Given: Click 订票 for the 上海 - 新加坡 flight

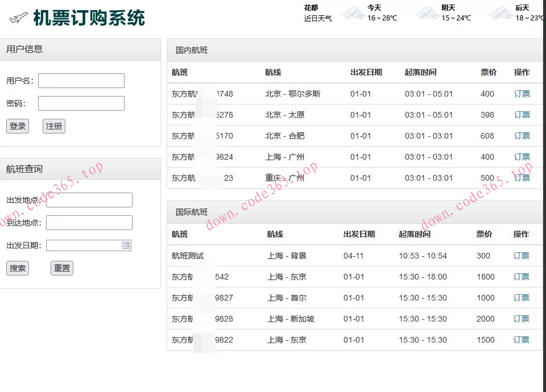Looking at the screenshot, I should (x=521, y=319).
